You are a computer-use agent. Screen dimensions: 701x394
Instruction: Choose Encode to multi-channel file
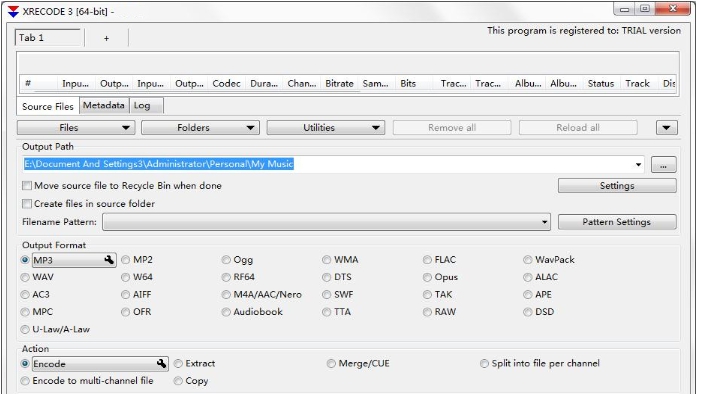tap(25, 381)
